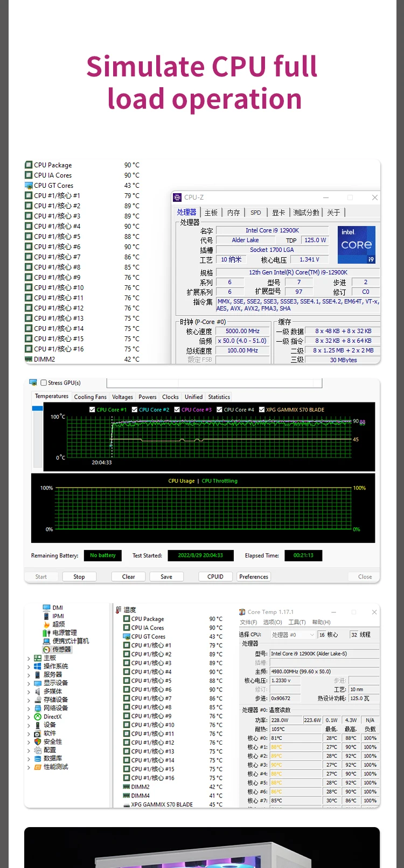
Task: Expand the 主板 tree node
Action: [x=29, y=658]
